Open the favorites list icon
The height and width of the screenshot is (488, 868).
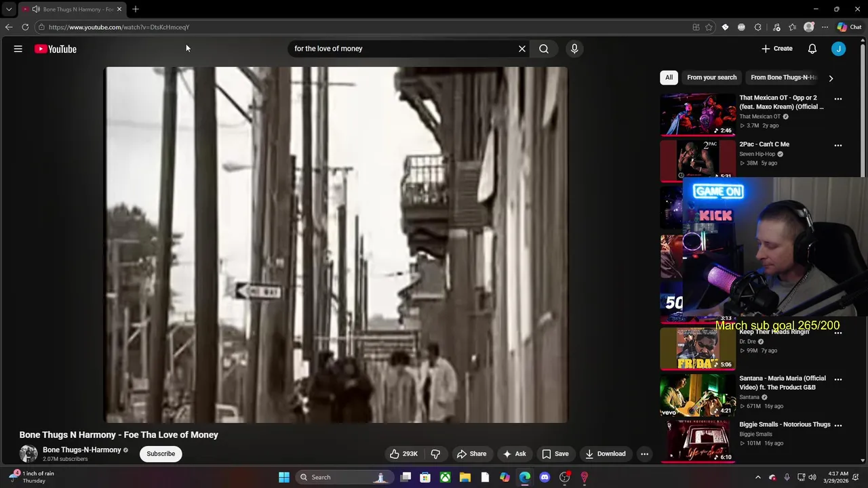point(792,27)
